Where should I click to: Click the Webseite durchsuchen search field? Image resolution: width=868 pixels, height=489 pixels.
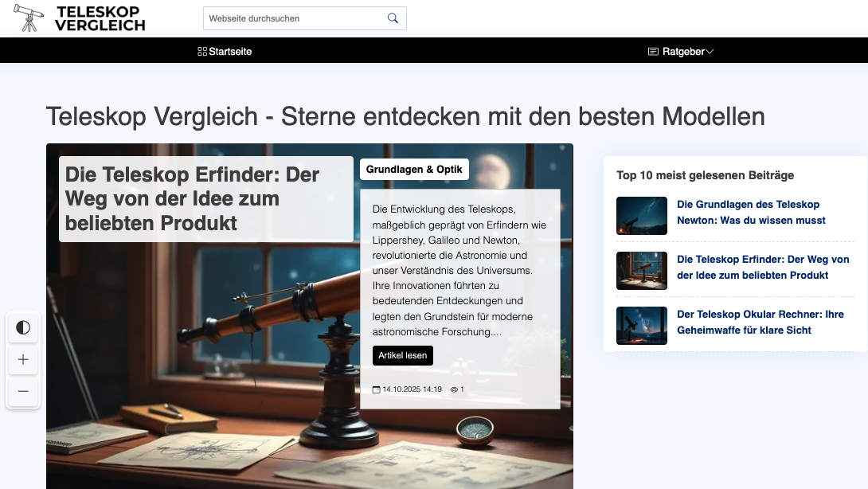(x=295, y=18)
